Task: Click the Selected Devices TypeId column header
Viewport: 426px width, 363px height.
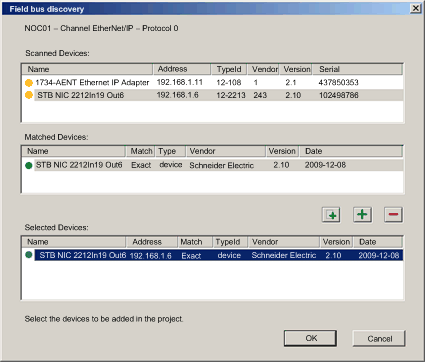Action: [230, 242]
